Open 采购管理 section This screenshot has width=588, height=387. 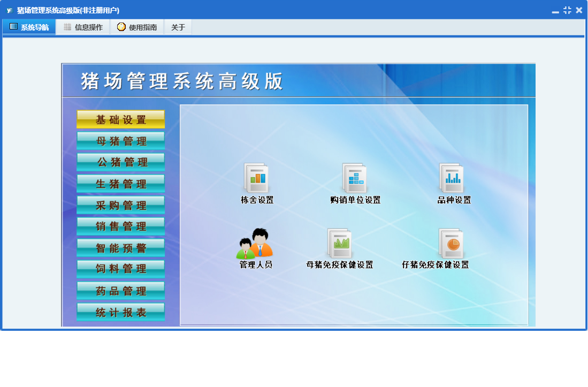(x=121, y=205)
